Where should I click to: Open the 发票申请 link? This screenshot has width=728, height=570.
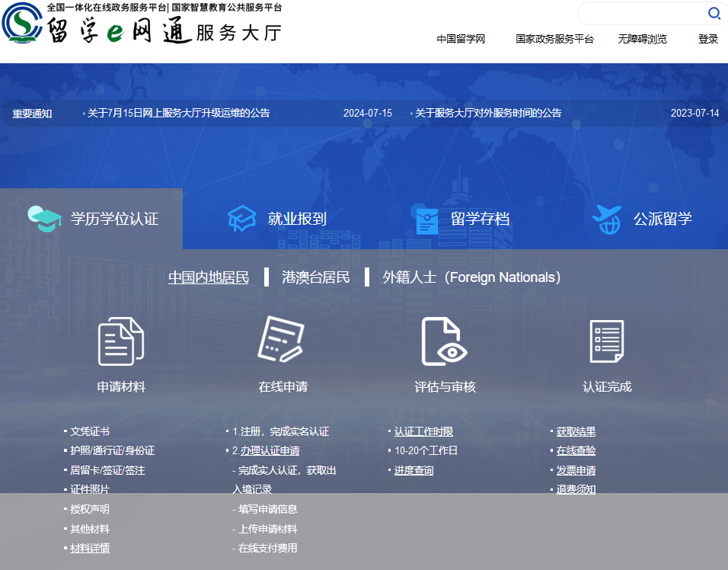576,471
